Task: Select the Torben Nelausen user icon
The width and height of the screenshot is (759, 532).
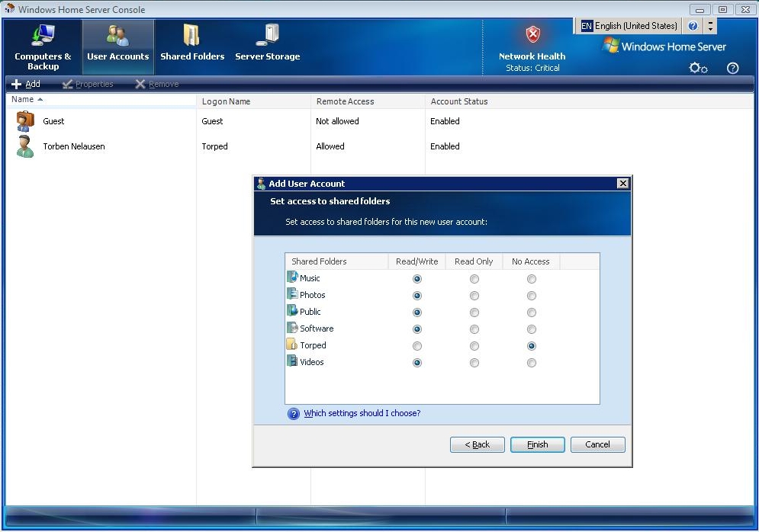Action: click(x=25, y=146)
